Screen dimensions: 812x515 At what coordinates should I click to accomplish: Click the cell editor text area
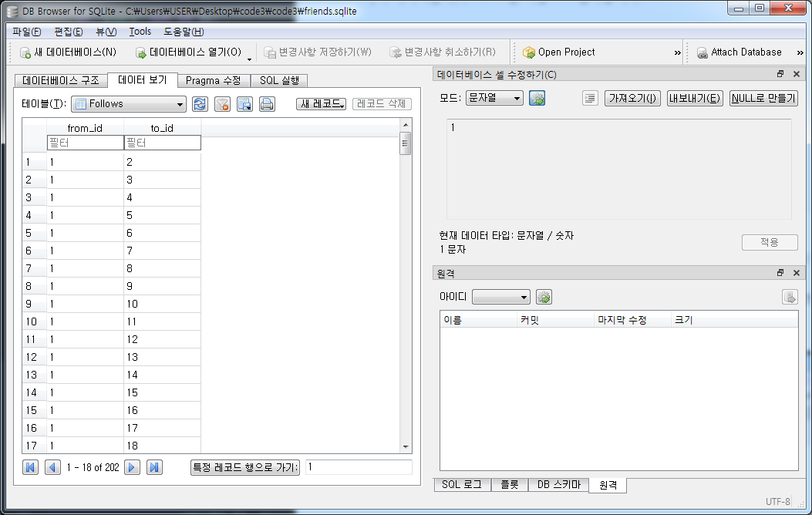(619, 170)
